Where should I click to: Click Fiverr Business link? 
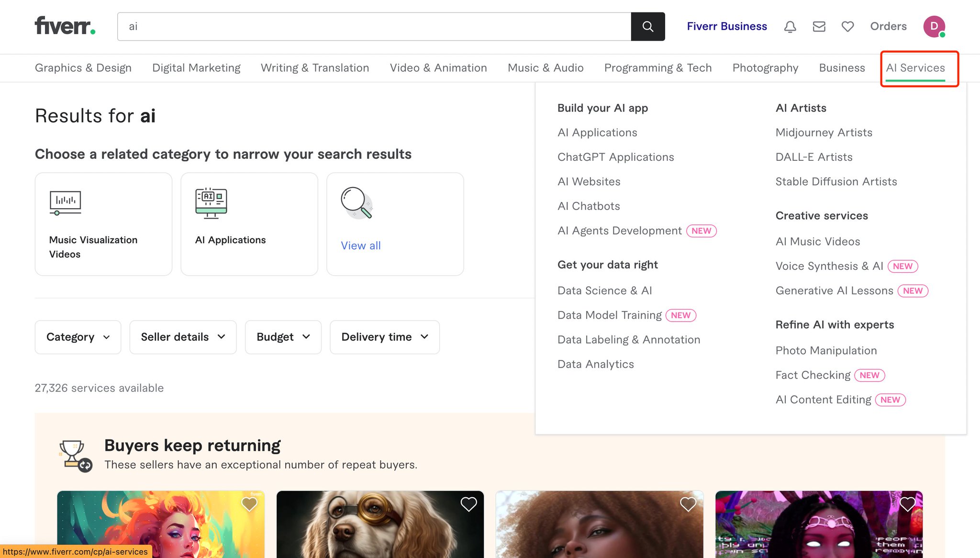point(727,26)
